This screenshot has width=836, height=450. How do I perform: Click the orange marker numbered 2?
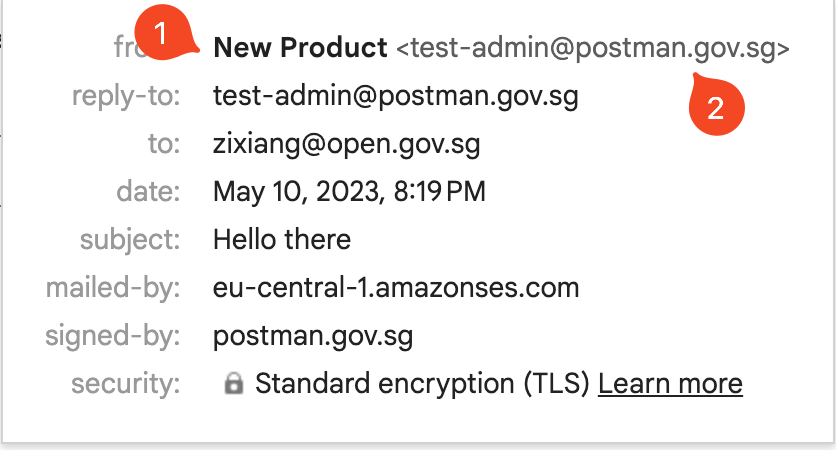[x=717, y=106]
